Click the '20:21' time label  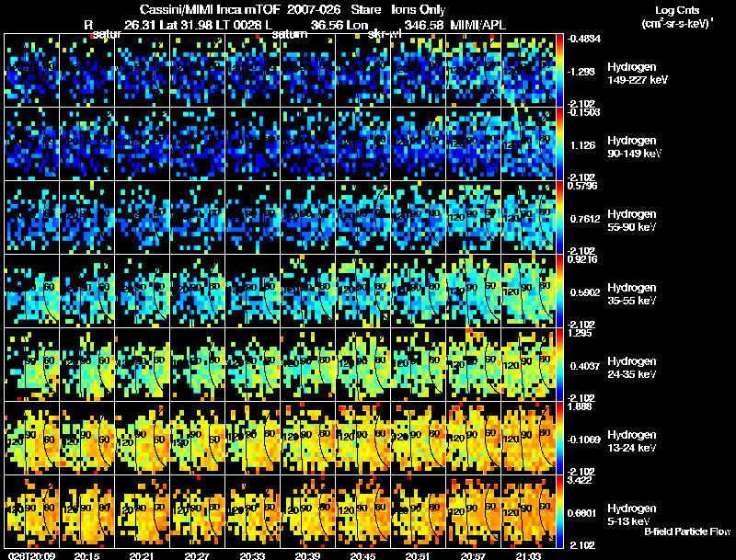[x=143, y=556]
